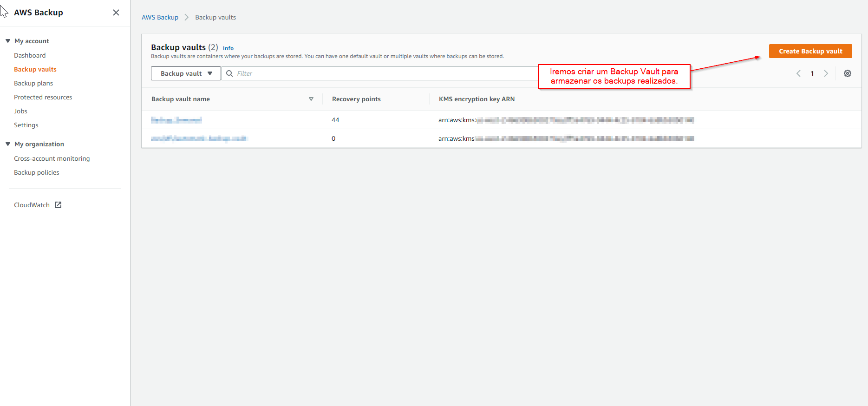Open table preferences gear icon
Viewport: 868px width, 406px height.
pos(847,73)
